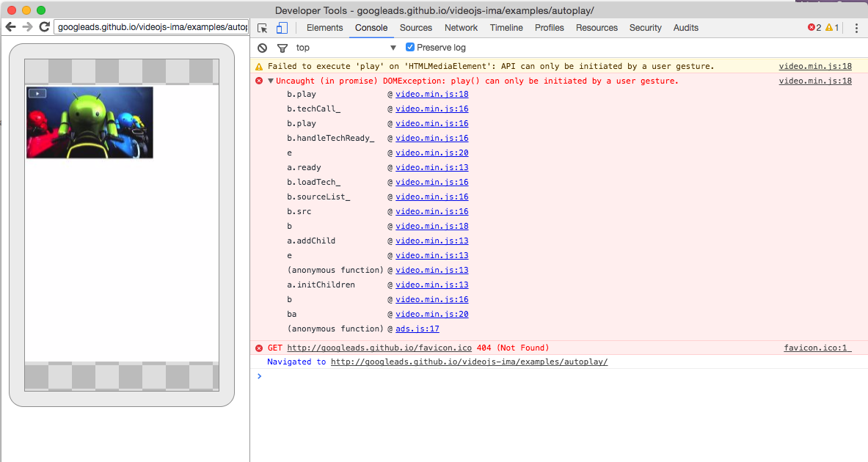Switch to the Network tab
This screenshot has width=868, height=462.
click(x=461, y=27)
